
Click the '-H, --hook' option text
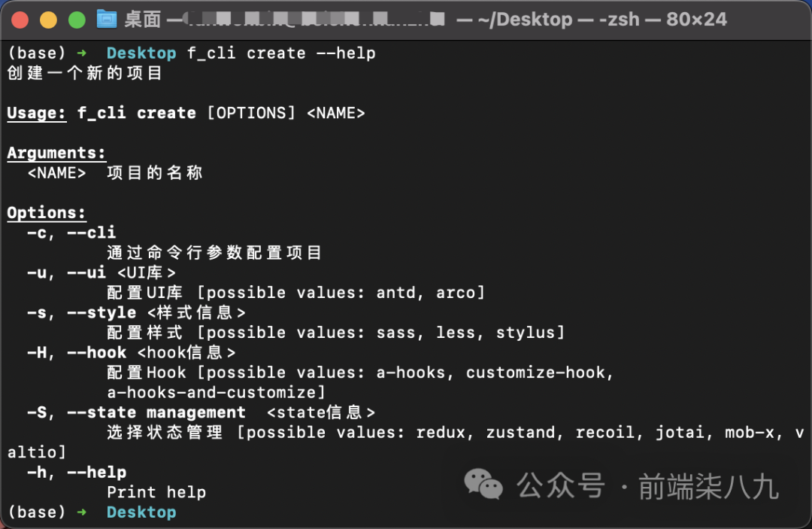point(77,352)
